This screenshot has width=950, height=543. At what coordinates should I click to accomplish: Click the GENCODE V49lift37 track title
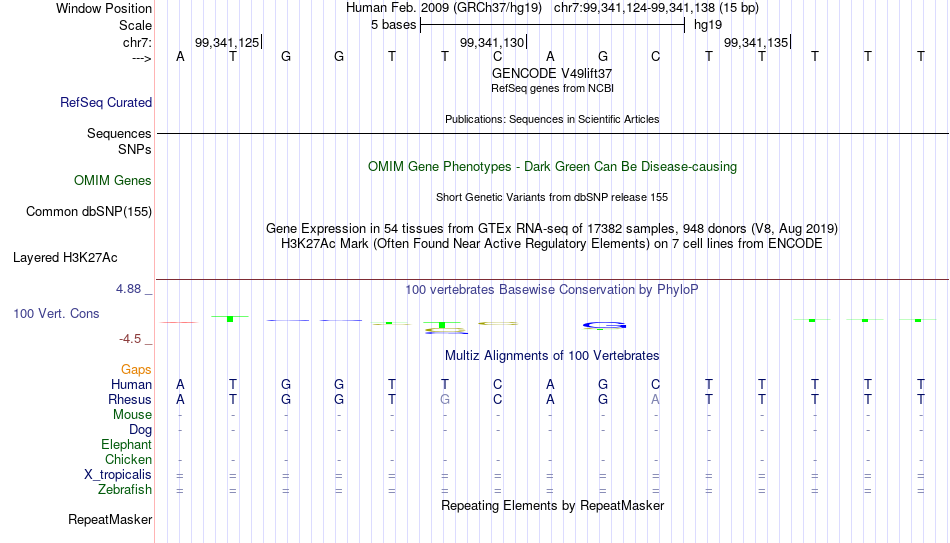pyautogui.click(x=552, y=73)
